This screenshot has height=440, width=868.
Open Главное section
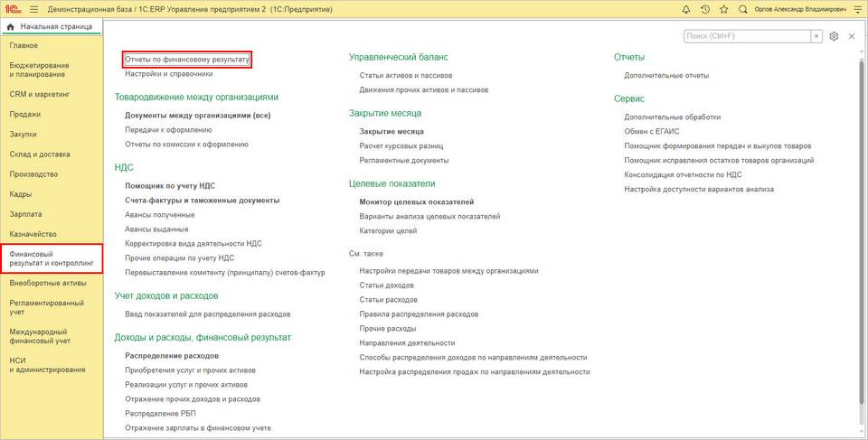click(x=24, y=45)
